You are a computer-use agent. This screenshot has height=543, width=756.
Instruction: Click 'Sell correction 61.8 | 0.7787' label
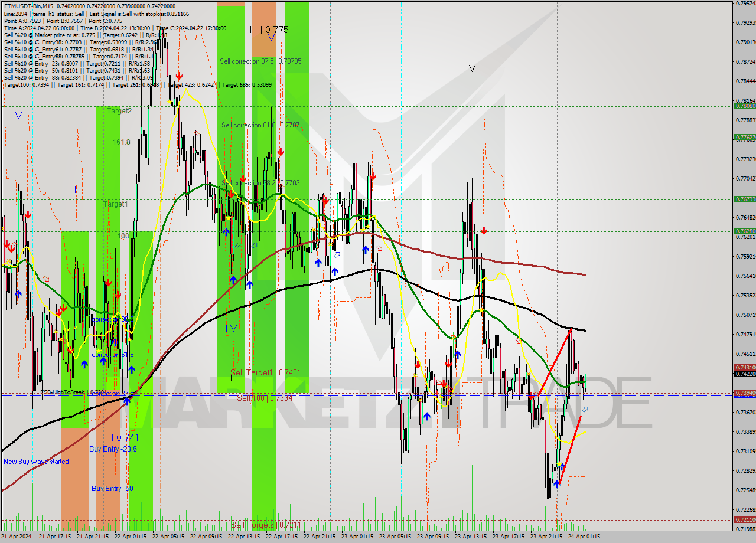260,125
